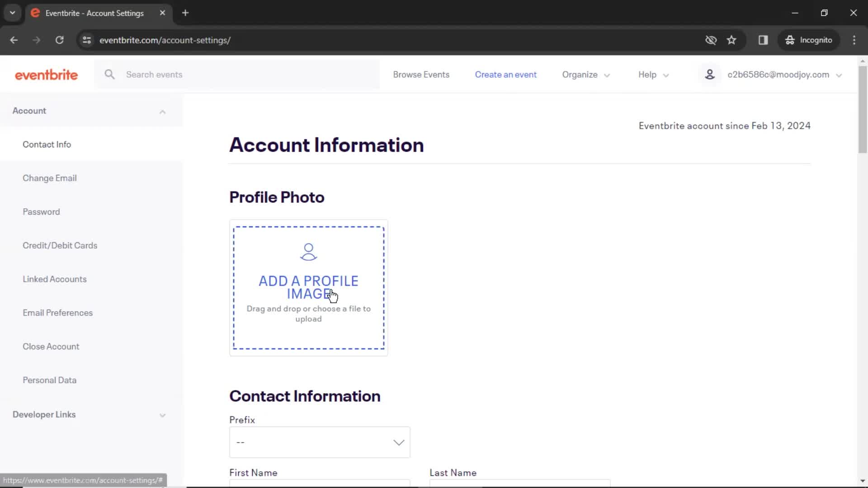Open Change Email settings
Screen dimensions: 868x488
(50, 178)
